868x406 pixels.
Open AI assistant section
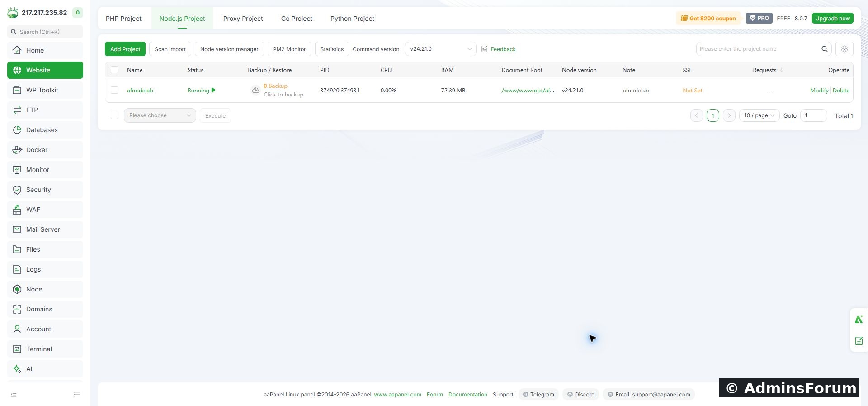coord(45,369)
